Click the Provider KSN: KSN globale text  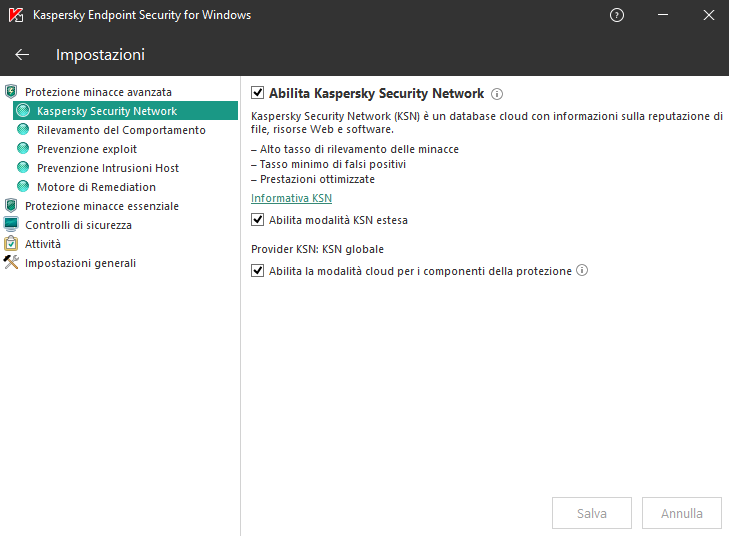318,249
